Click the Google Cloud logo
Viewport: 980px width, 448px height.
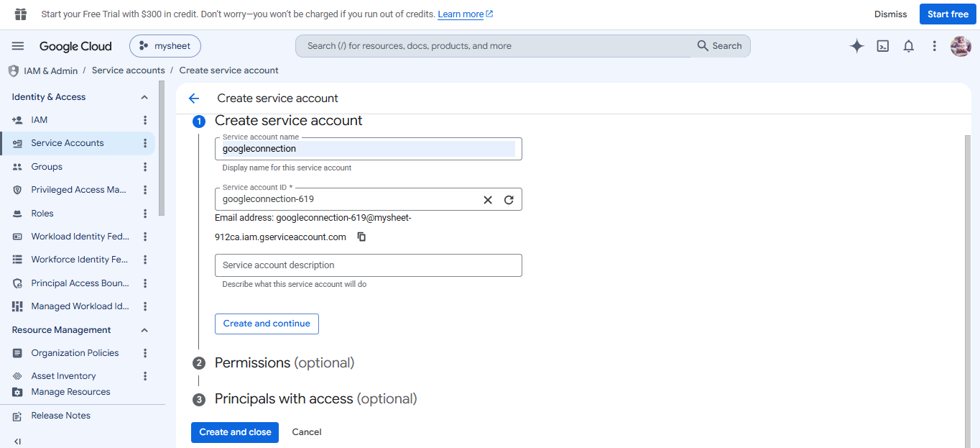point(75,46)
